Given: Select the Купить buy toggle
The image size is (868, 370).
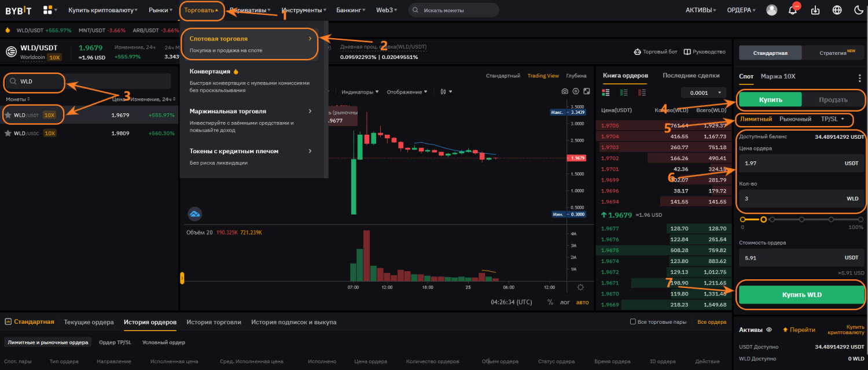Looking at the screenshot, I should pyautogui.click(x=770, y=99).
